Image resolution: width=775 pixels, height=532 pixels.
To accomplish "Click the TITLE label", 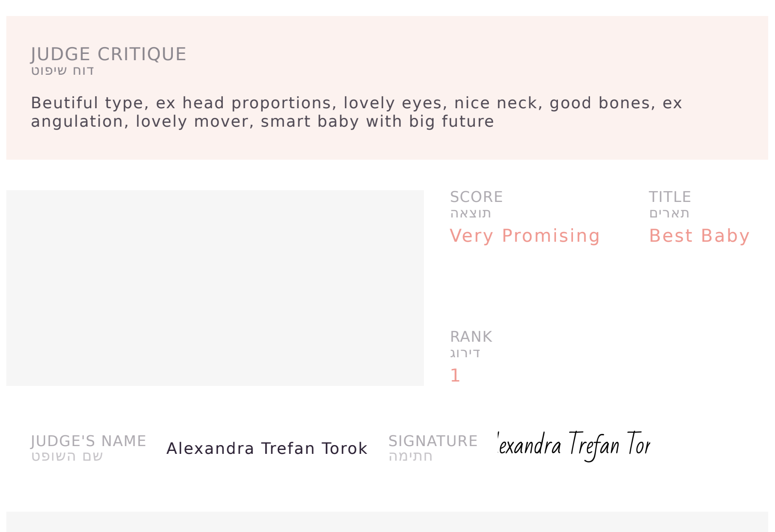I will click(670, 197).
